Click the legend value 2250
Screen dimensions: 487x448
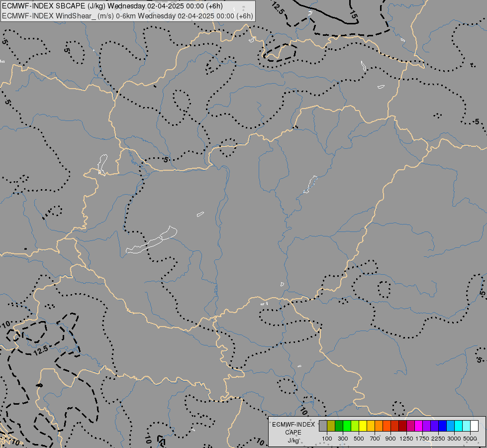438,439
